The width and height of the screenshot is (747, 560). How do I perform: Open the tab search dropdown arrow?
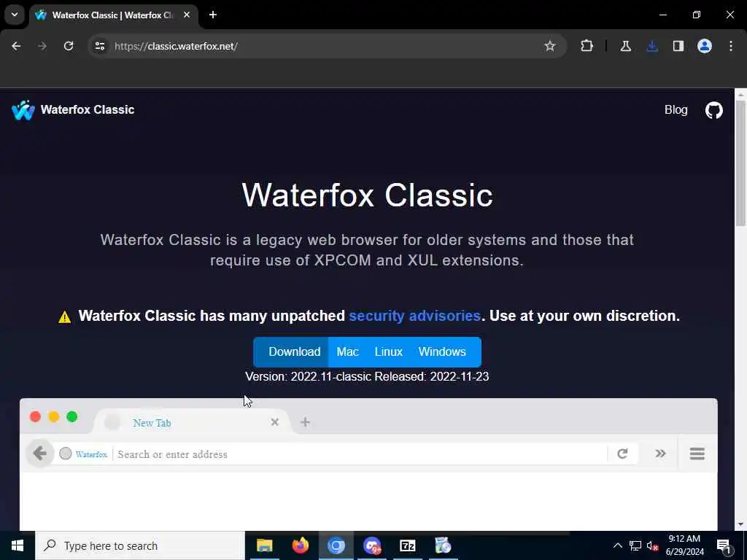(x=15, y=15)
